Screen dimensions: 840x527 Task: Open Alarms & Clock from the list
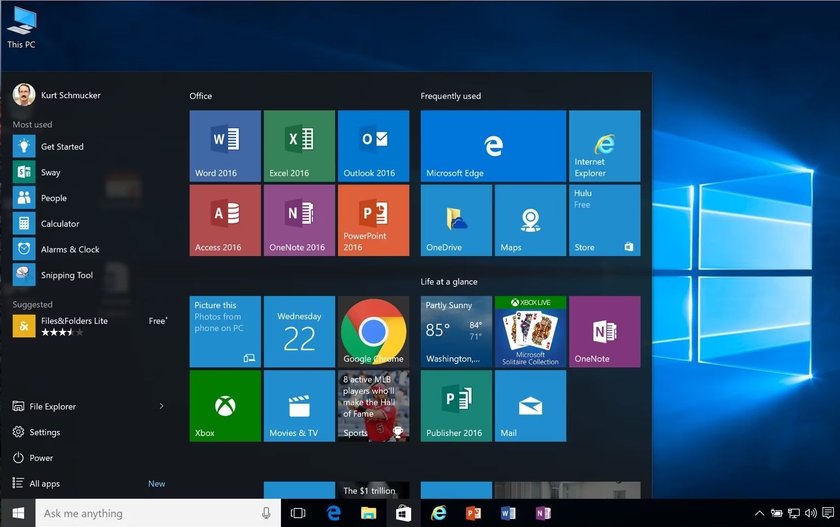click(x=90, y=249)
